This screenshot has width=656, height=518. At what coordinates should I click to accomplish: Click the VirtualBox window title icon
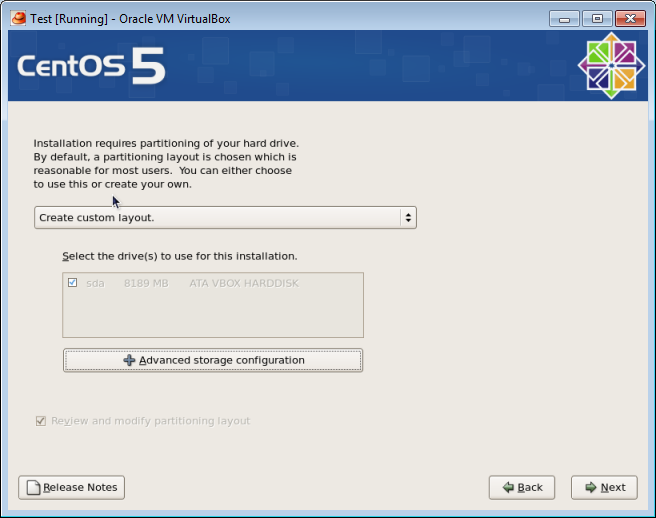(18, 18)
